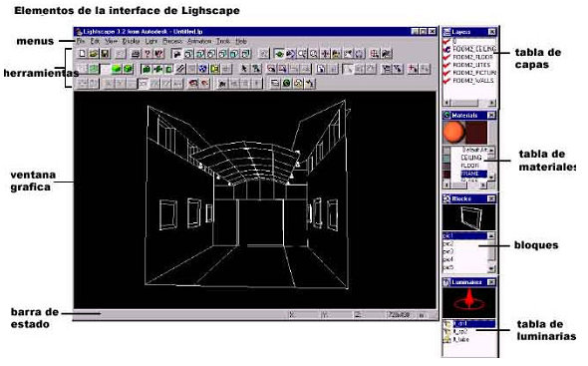Select the ROOM2_CEILING layer name
Screen dimensions: 588x366
(474, 49)
